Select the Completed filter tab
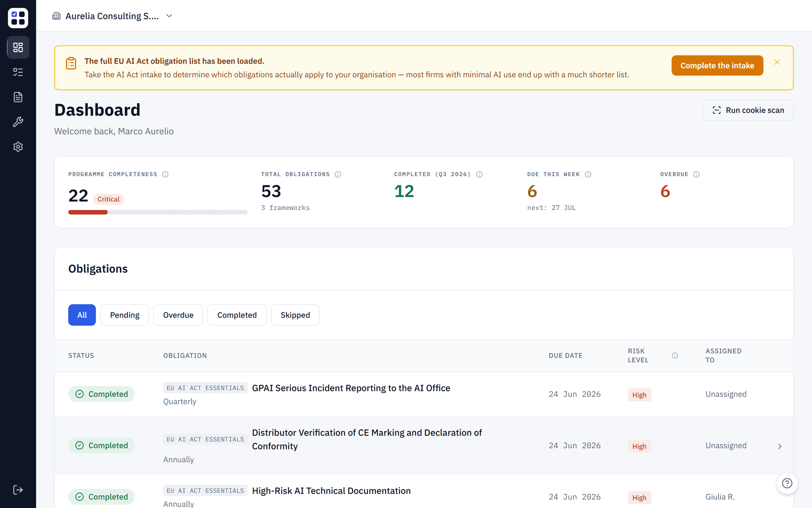This screenshot has height=508, width=812. 237,315
